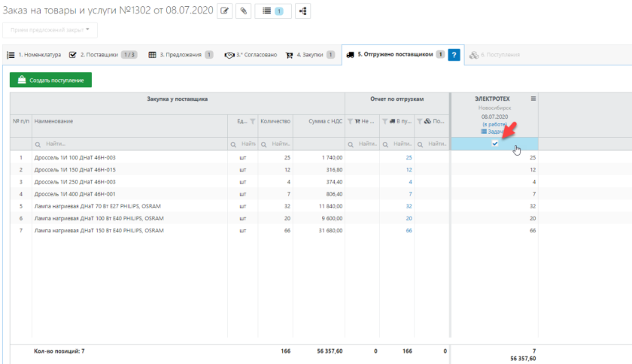The image size is (632, 364).
Task: Click the hierarchy structure icon
Action: [x=302, y=11]
